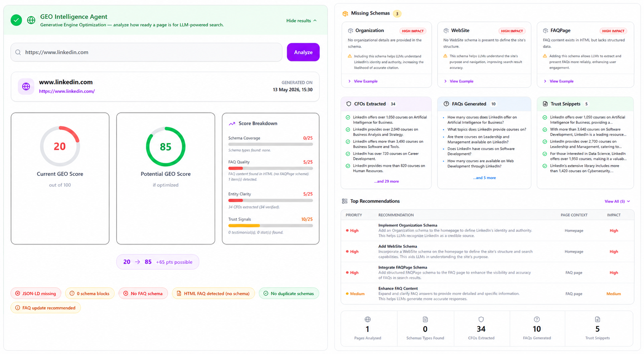644x354 pixels.
Task: Click the Schema Coverage 0/25 score value
Action: (x=308, y=138)
